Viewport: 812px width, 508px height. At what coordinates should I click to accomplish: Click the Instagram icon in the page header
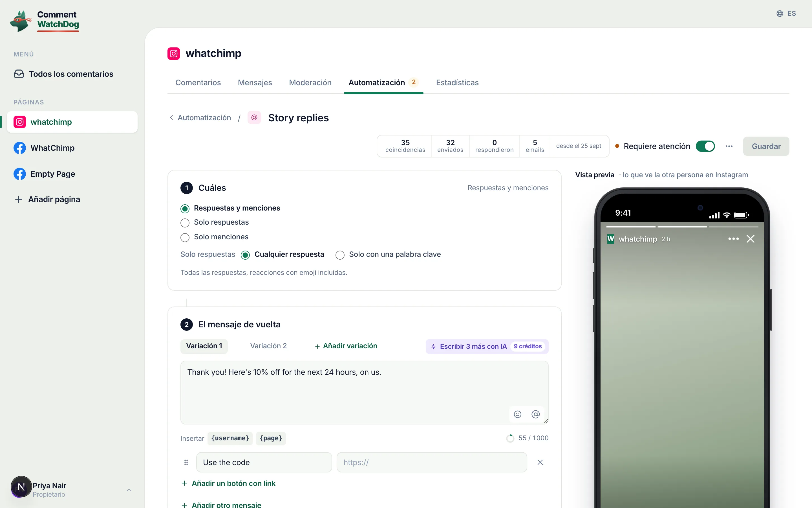point(173,53)
